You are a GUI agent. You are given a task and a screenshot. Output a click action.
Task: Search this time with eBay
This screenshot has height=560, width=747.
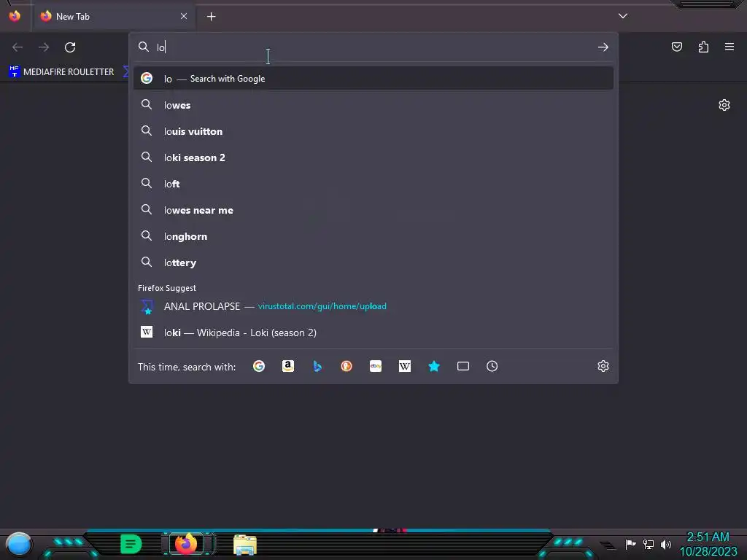point(376,366)
